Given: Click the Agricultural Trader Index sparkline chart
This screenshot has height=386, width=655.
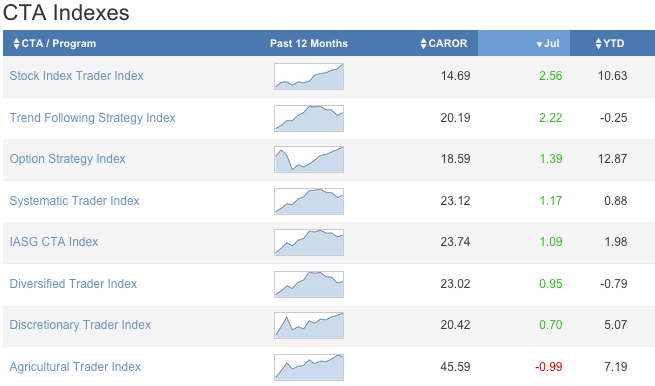Looking at the screenshot, I should point(309,367).
